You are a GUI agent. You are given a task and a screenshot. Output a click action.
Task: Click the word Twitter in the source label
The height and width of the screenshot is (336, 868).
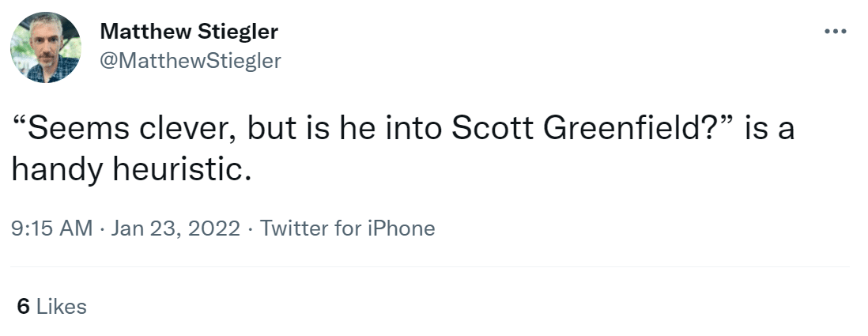294,228
